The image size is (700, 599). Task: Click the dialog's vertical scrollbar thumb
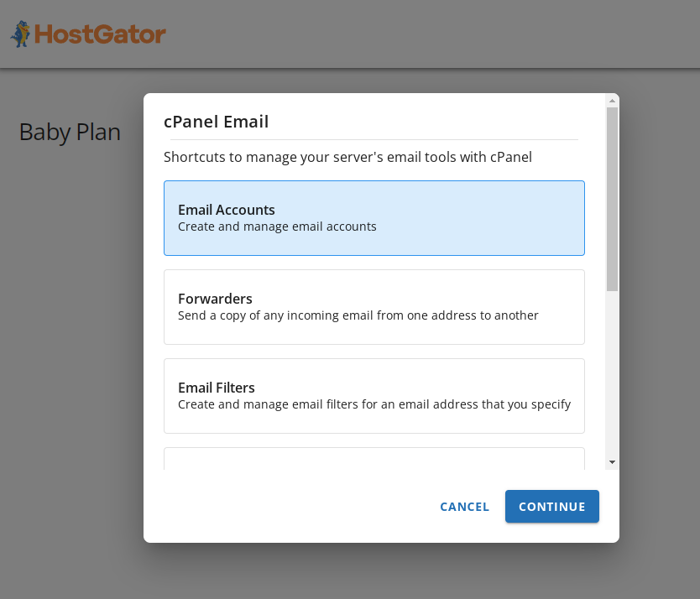[612, 197]
